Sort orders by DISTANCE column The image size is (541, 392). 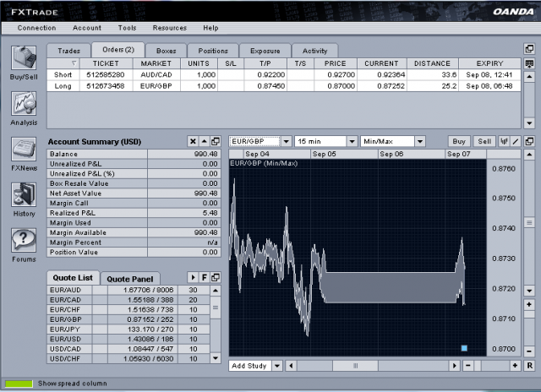click(x=432, y=63)
